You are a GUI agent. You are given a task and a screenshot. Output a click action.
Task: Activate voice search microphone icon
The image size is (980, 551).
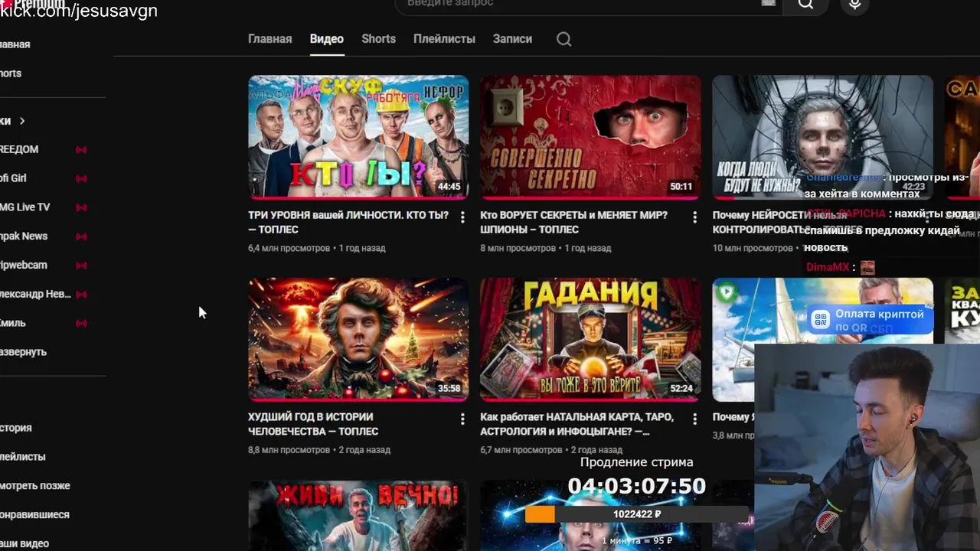coord(855,5)
